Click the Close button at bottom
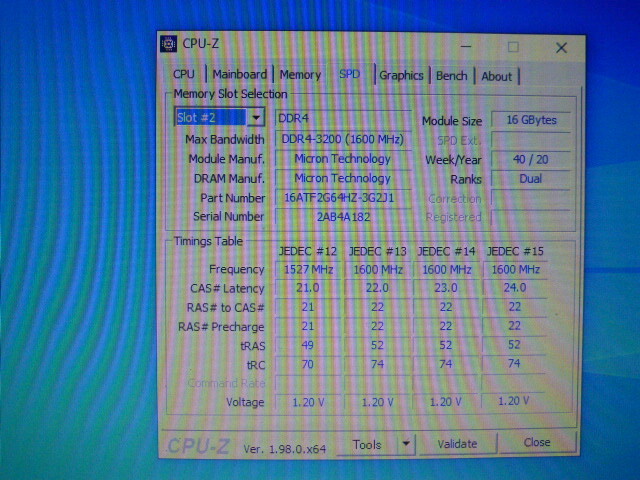Viewport: 640px width, 480px height. point(537,442)
